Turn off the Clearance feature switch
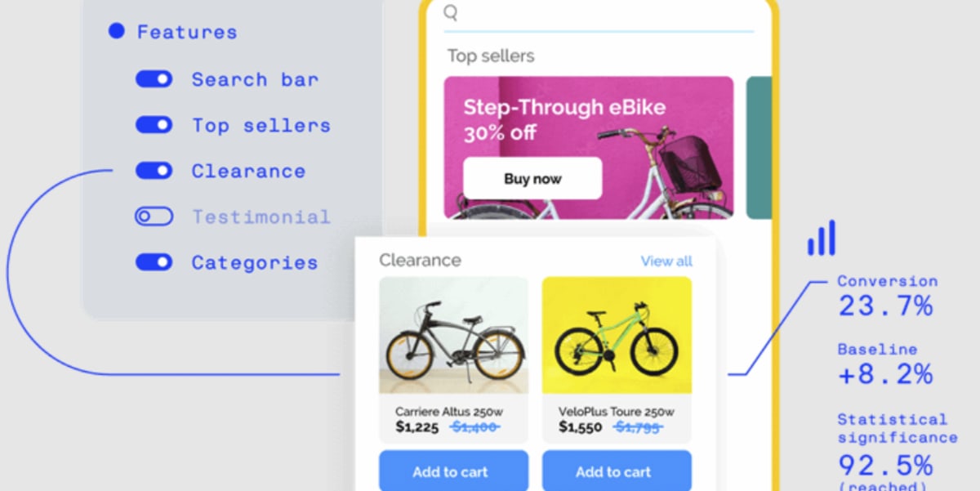This screenshot has height=491, width=980. coord(154,170)
